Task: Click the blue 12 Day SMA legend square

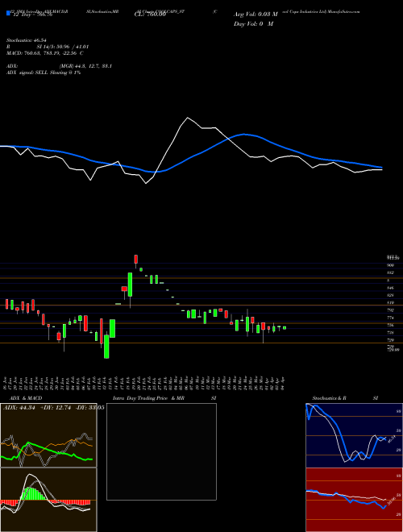Action: [8, 13]
